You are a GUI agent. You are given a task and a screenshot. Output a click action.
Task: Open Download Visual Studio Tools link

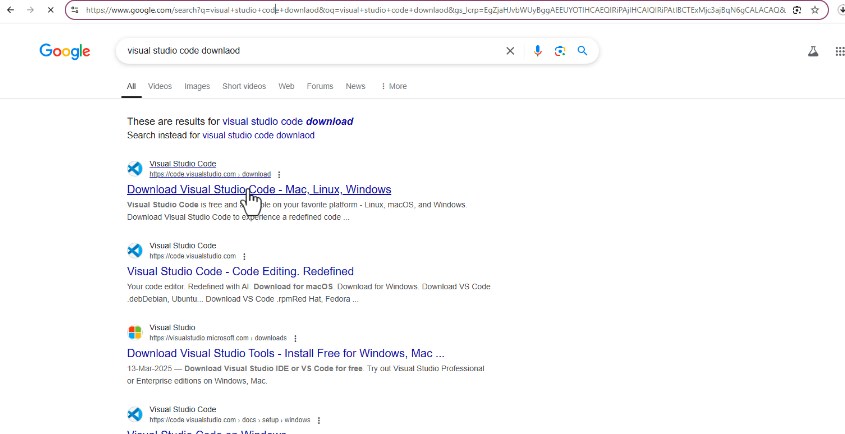[x=286, y=353]
